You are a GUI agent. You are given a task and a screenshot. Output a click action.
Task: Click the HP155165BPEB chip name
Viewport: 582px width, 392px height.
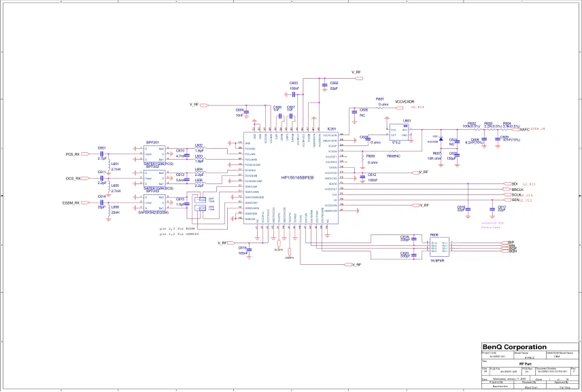(297, 178)
